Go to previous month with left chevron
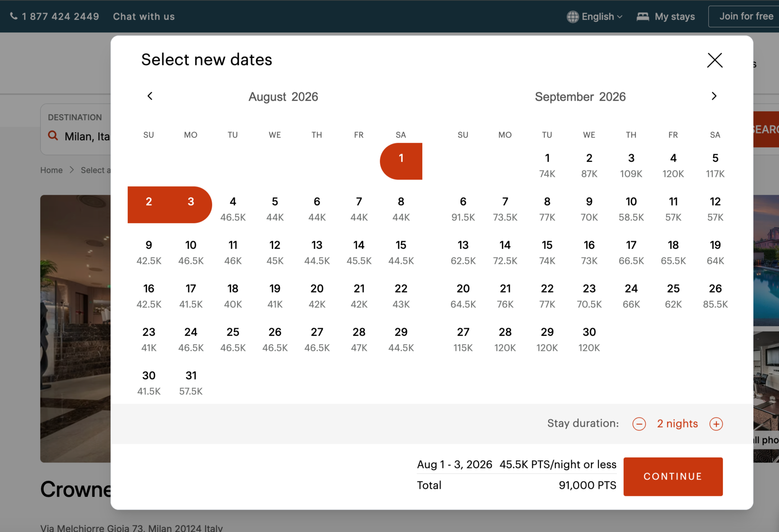 coord(150,96)
